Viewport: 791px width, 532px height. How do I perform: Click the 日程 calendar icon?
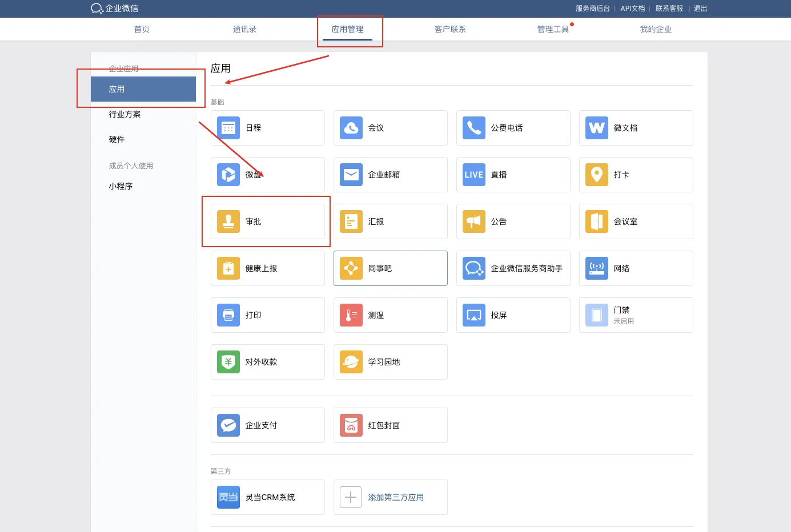[228, 128]
